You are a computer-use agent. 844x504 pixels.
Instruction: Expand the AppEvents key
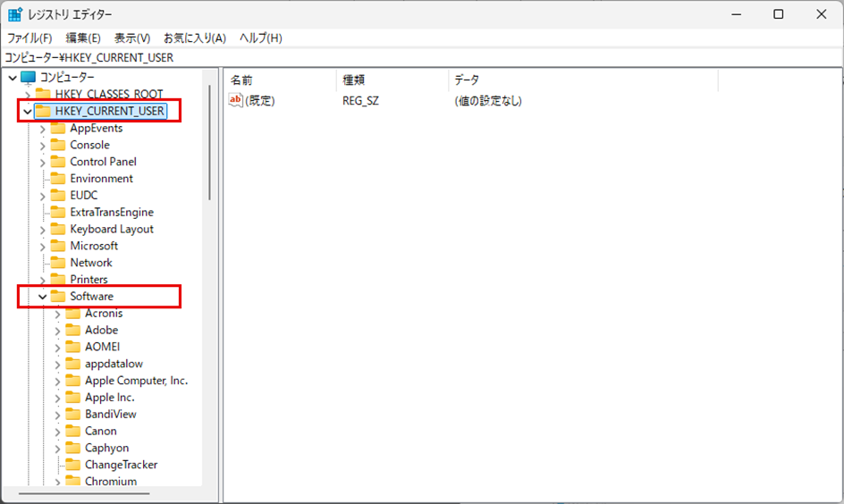click(x=43, y=129)
